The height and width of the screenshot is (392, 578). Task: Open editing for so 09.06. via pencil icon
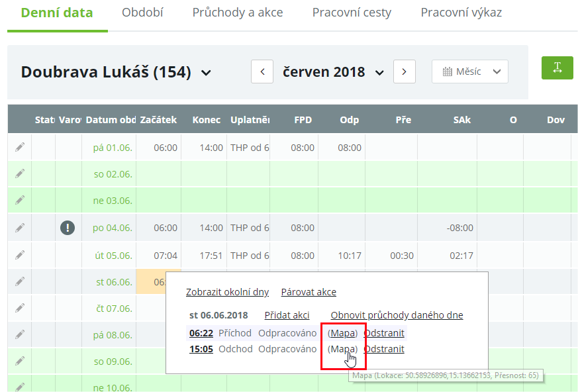click(19, 362)
